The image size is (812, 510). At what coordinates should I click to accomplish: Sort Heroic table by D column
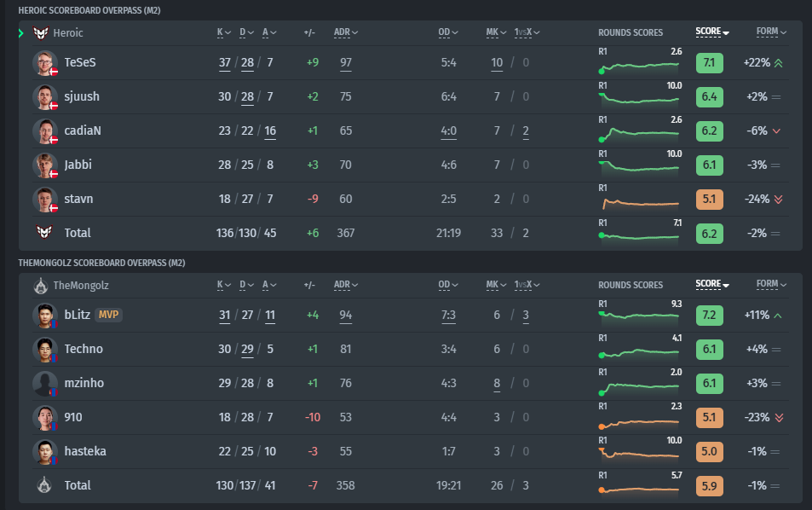[x=246, y=32]
